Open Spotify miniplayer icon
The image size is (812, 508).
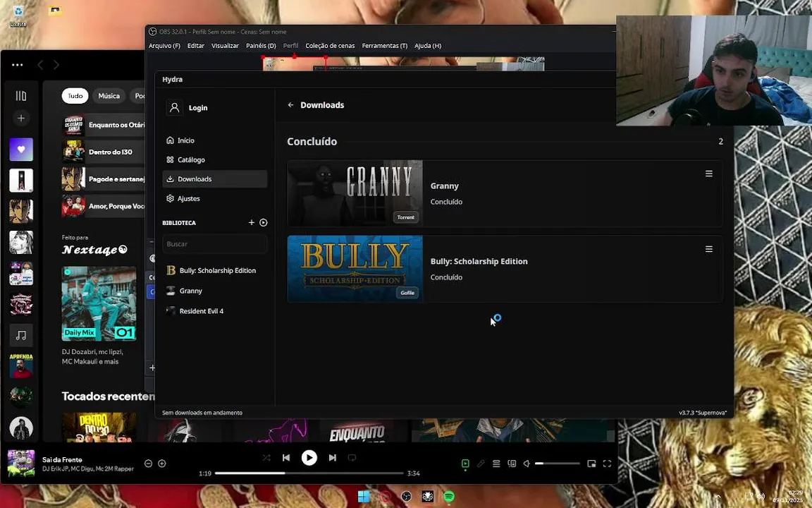point(591,464)
